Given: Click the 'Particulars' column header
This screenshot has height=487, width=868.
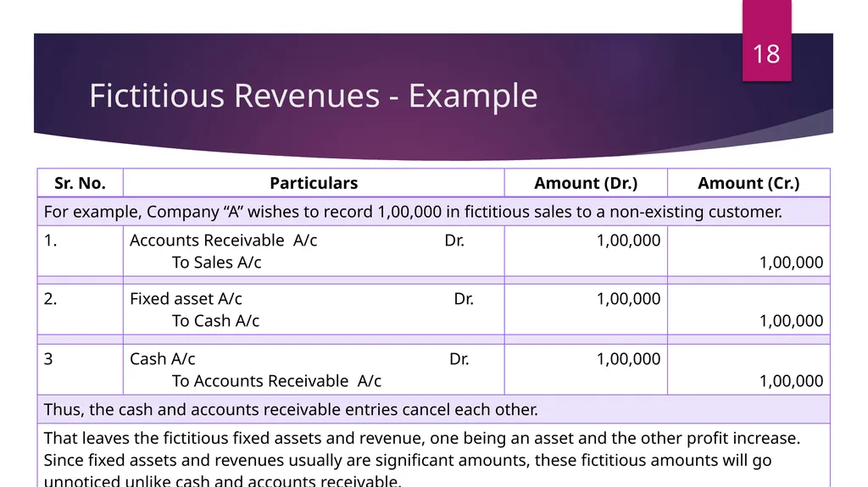Looking at the screenshot, I should [314, 183].
